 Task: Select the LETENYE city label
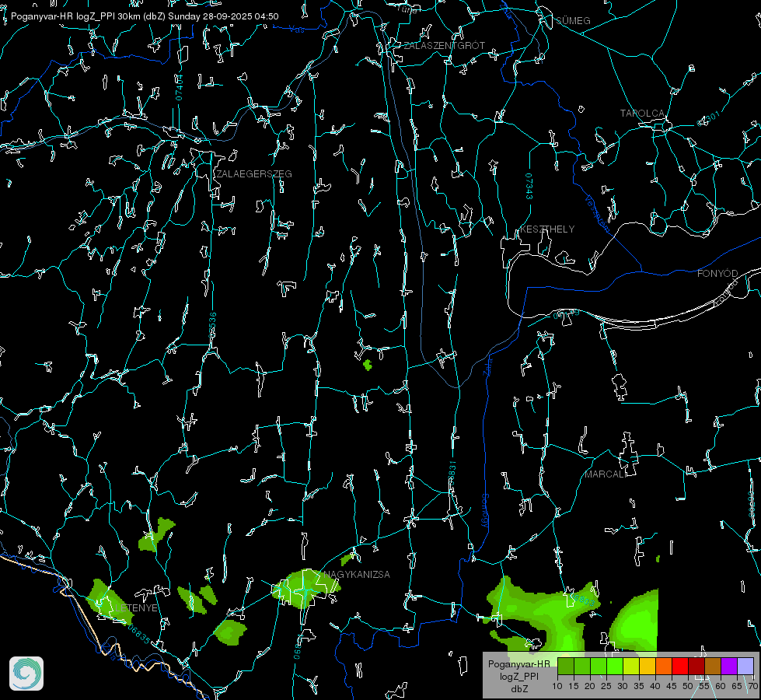(x=136, y=607)
